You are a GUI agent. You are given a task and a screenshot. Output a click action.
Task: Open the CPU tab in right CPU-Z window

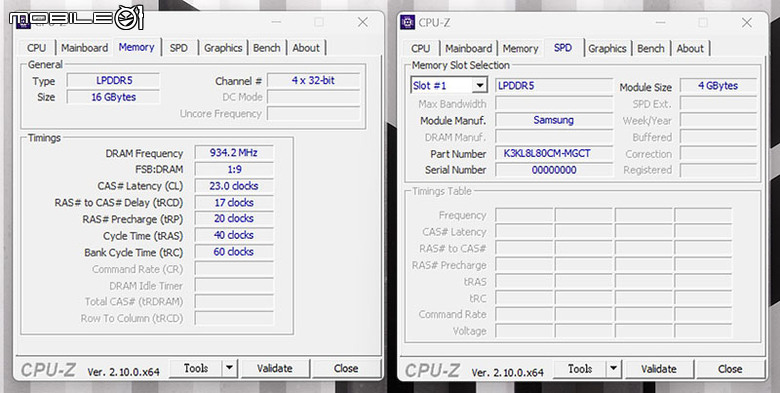[420, 48]
